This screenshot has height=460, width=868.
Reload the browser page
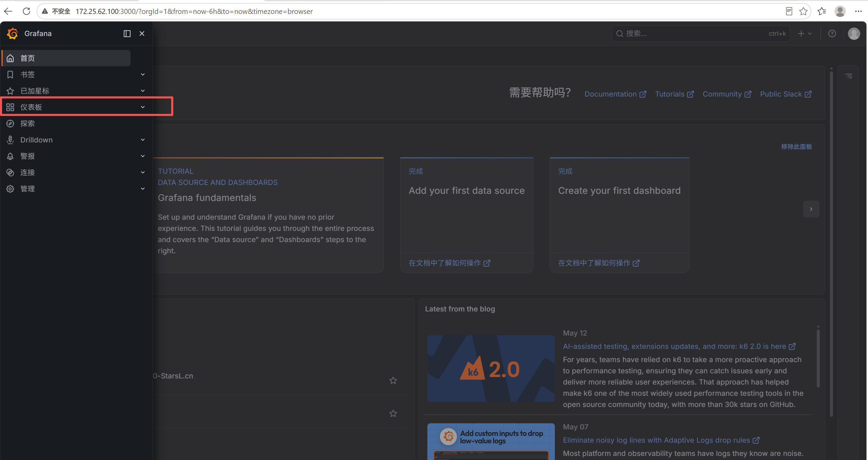pos(27,11)
